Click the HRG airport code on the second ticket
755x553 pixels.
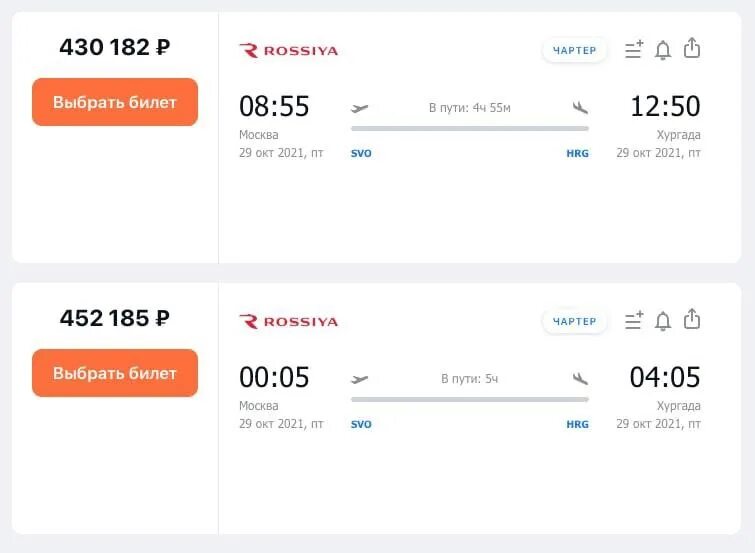tap(577, 424)
